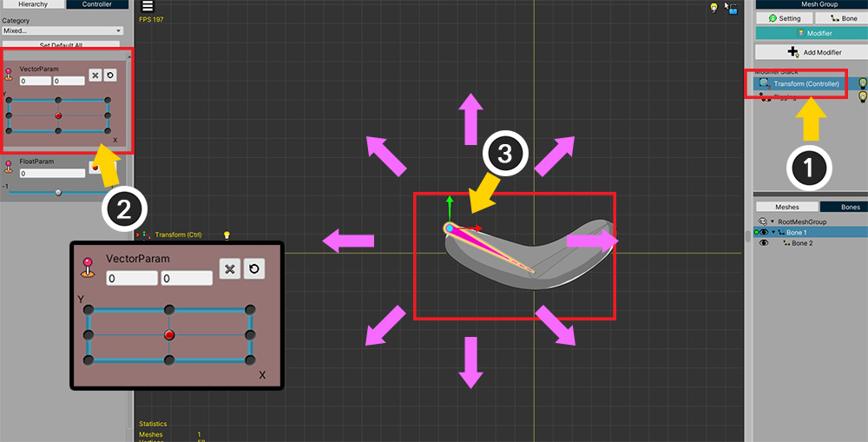Screen dimensions: 868x442
Task: Click the Statistics label in viewport
Action: pos(153,424)
